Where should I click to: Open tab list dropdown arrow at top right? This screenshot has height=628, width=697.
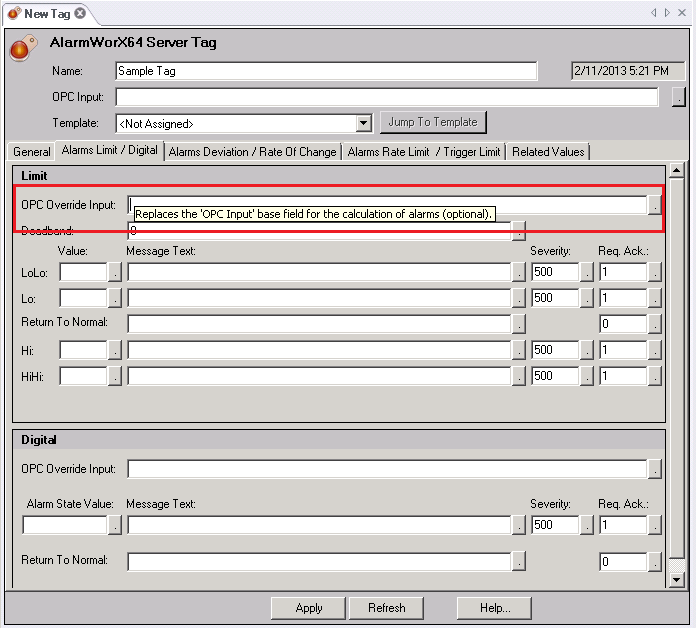[x=667, y=13]
